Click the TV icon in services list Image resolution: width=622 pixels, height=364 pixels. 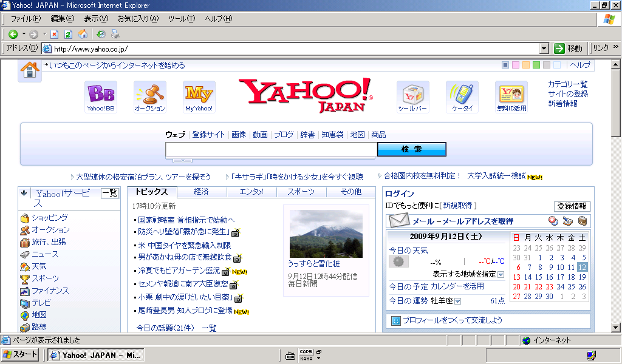pos(25,303)
